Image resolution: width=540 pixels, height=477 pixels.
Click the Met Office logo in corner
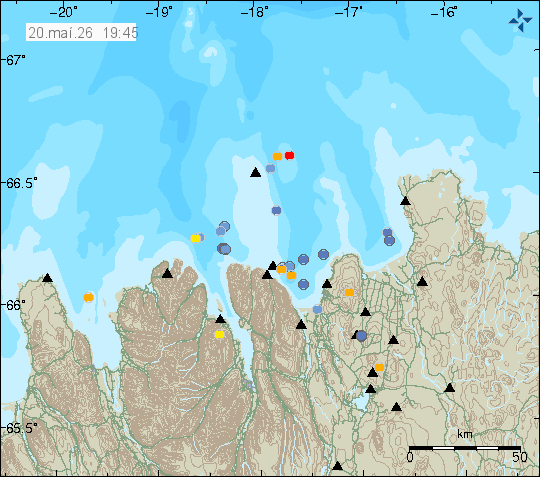point(520,21)
